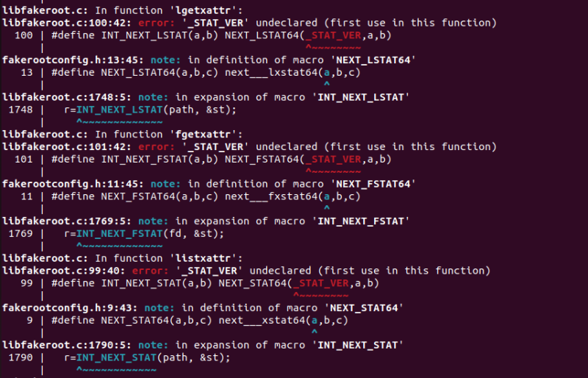Image resolution: width=588 pixels, height=378 pixels.
Task: Click 'libfakeroot.c:99:40:' error location
Action: [64, 271]
